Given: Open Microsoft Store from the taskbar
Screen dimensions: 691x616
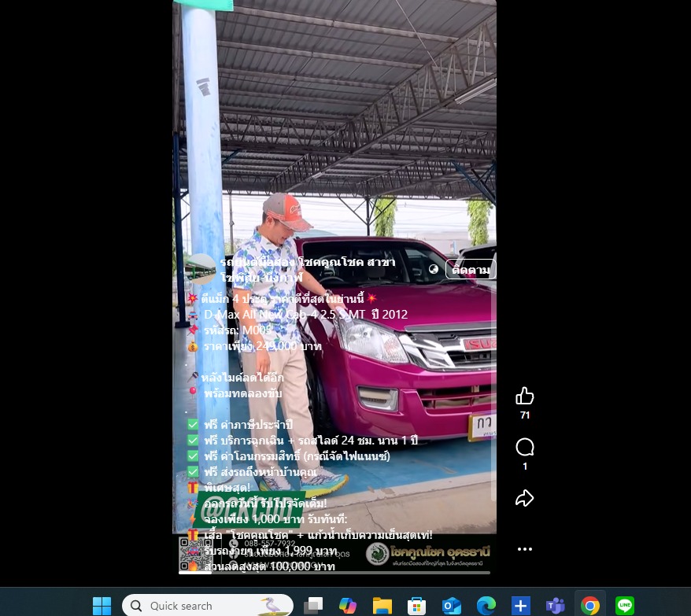Looking at the screenshot, I should click(416, 606).
